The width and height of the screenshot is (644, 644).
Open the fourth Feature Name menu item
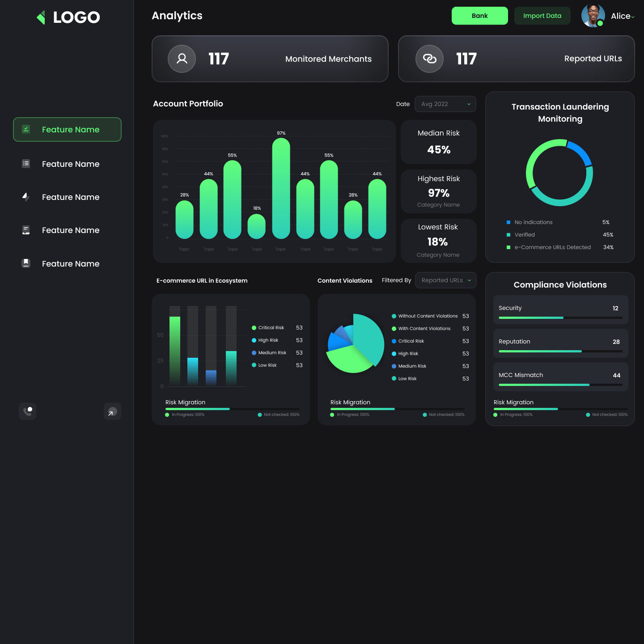coord(70,230)
